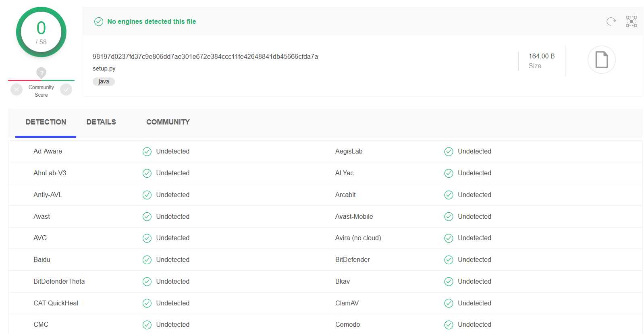Vote malicious with the X community button
The width and height of the screenshot is (644, 334).
coord(16,89)
